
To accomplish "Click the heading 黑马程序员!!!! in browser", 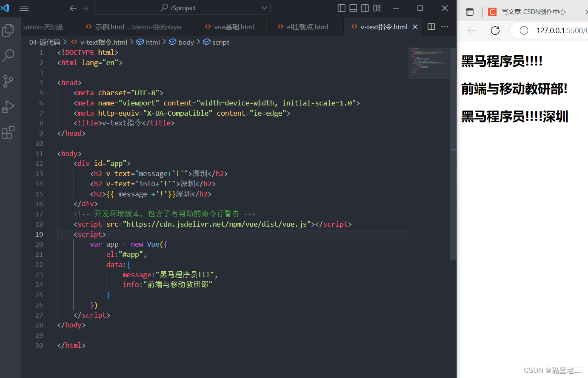I will [x=502, y=61].
